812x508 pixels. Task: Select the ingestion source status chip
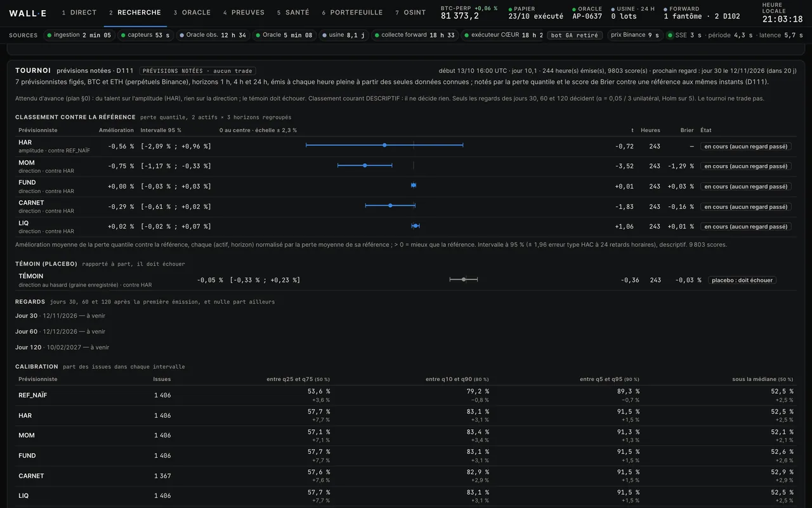79,35
